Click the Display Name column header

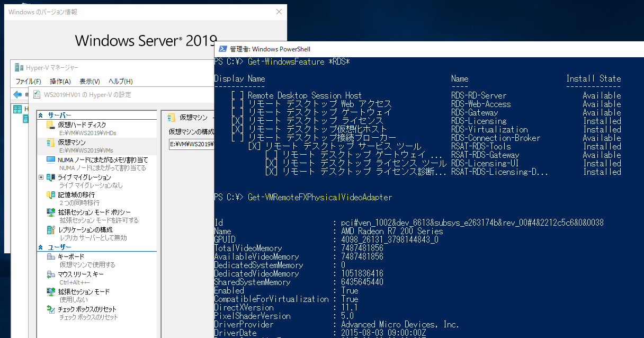[x=239, y=79]
